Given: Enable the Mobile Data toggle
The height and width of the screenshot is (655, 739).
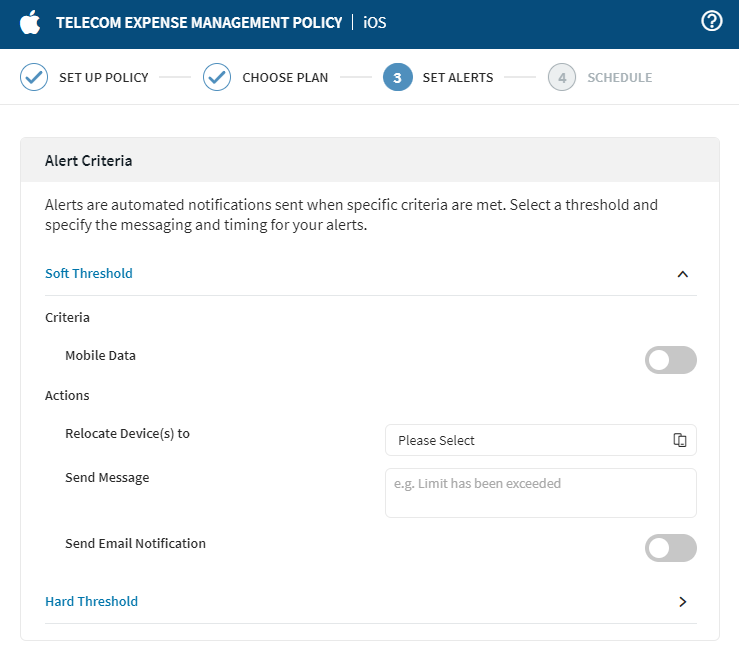Looking at the screenshot, I should [670, 360].
